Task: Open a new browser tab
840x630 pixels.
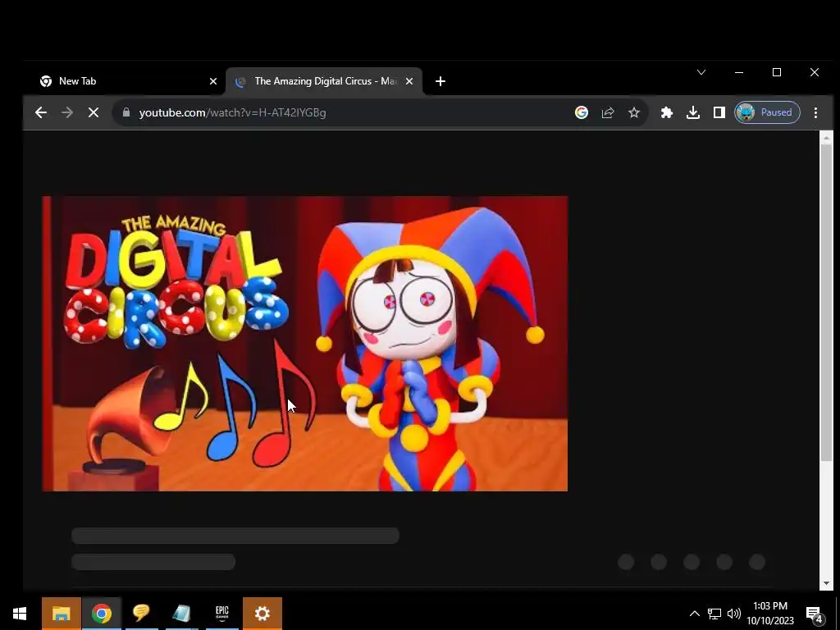Action: click(440, 81)
